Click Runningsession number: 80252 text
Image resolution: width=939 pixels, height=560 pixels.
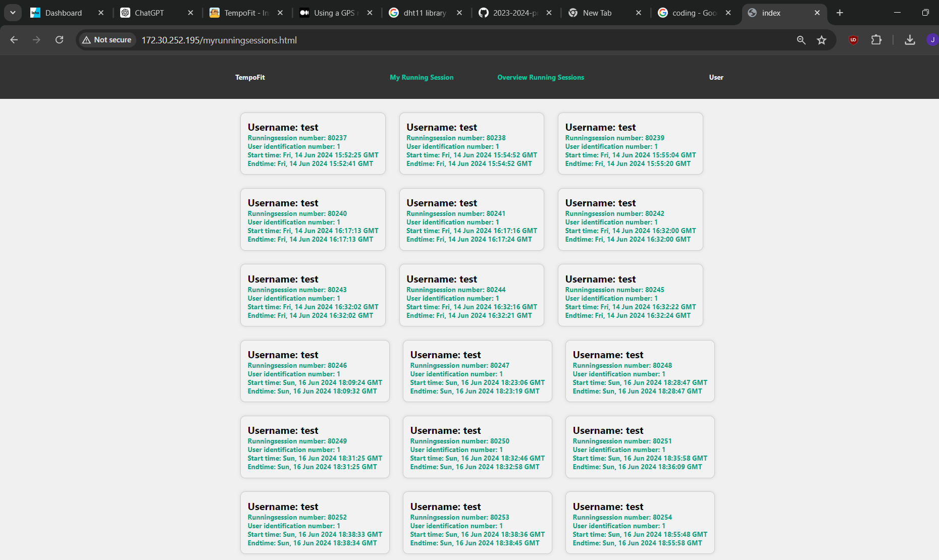pyautogui.click(x=297, y=517)
